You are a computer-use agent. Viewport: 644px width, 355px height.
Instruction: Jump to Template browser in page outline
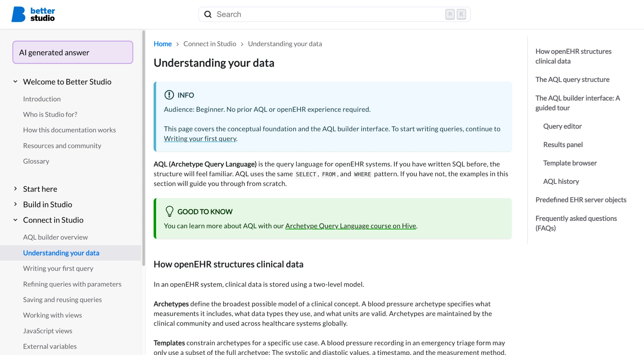tap(570, 163)
